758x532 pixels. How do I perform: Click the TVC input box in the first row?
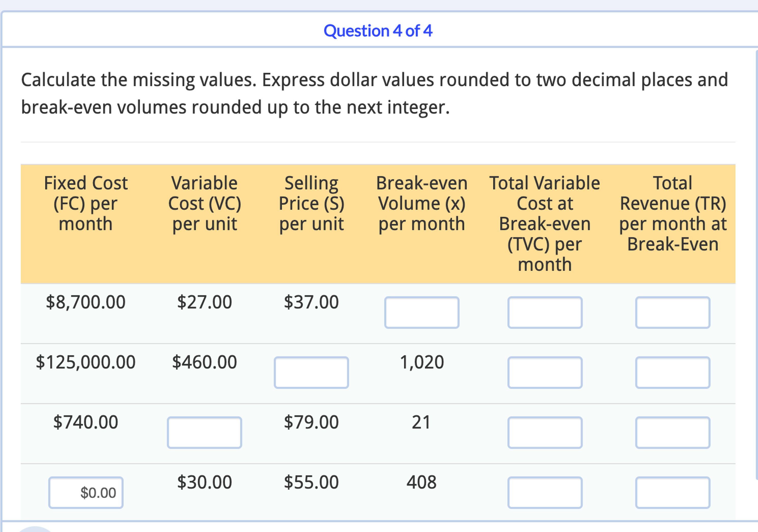point(544,312)
